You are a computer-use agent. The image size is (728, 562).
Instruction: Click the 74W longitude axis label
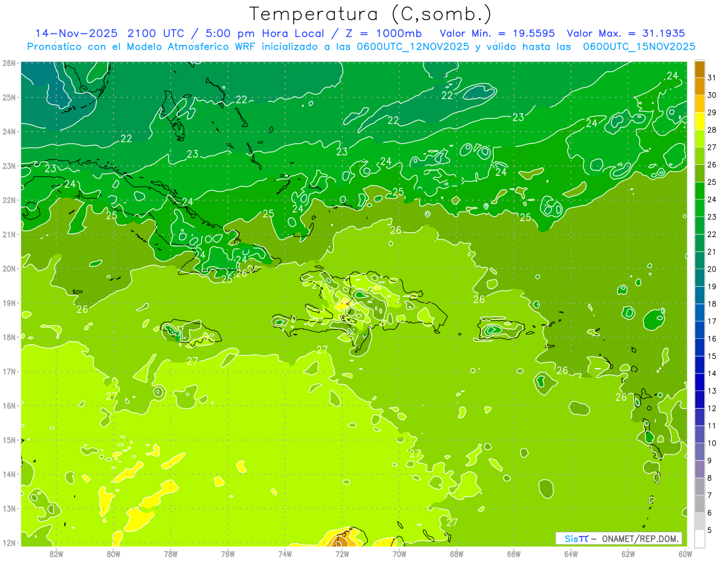(x=285, y=554)
